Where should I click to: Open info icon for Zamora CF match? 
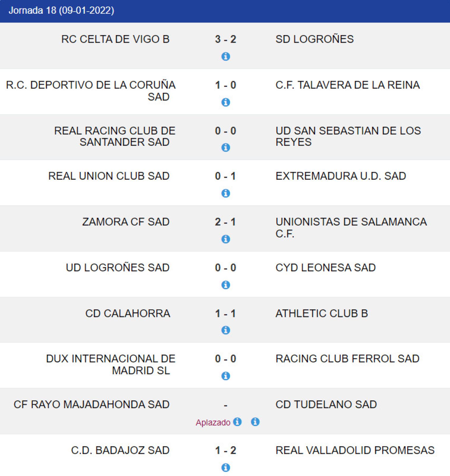[x=226, y=239]
